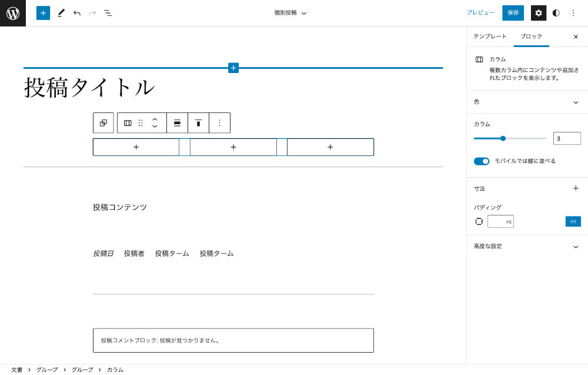Click the 文書 breadcrumb
Image resolution: width=588 pixels, height=375 pixels.
click(17, 370)
